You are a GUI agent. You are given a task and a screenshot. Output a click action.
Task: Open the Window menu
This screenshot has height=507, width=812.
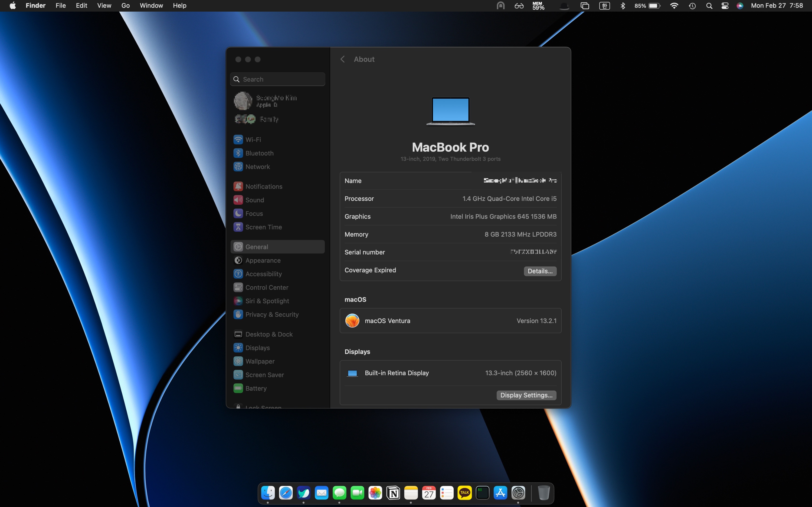(151, 6)
